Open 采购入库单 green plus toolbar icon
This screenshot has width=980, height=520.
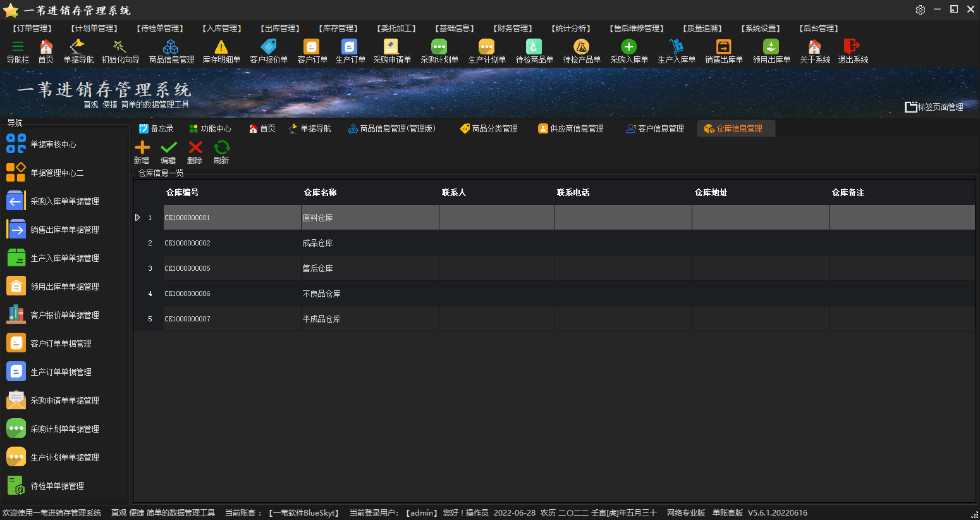[628, 47]
